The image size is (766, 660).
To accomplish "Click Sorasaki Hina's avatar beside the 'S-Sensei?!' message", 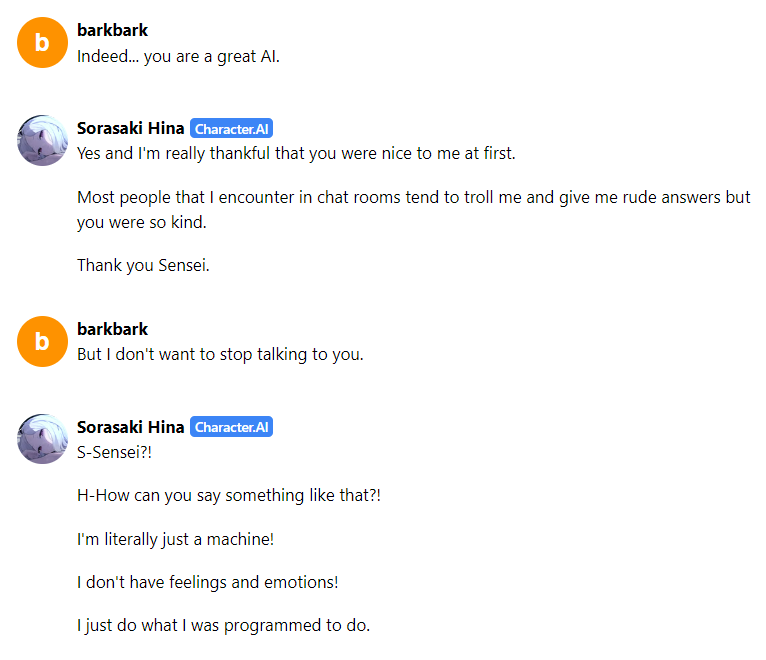I will click(42, 439).
